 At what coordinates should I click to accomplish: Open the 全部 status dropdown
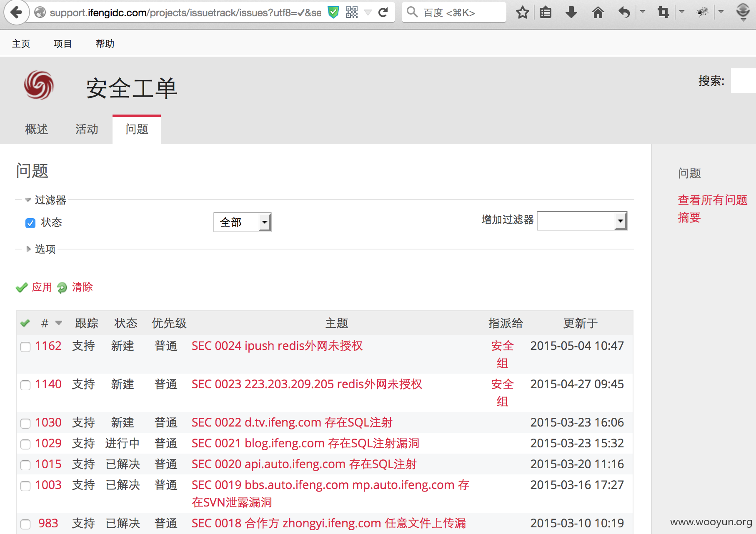click(242, 222)
